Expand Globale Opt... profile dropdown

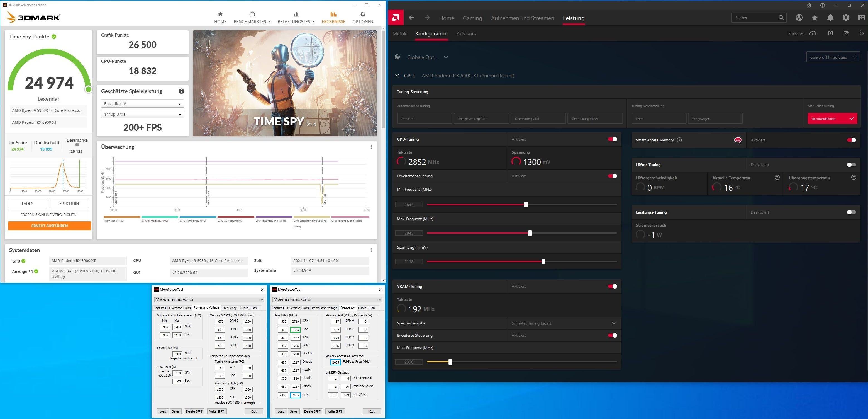click(446, 57)
